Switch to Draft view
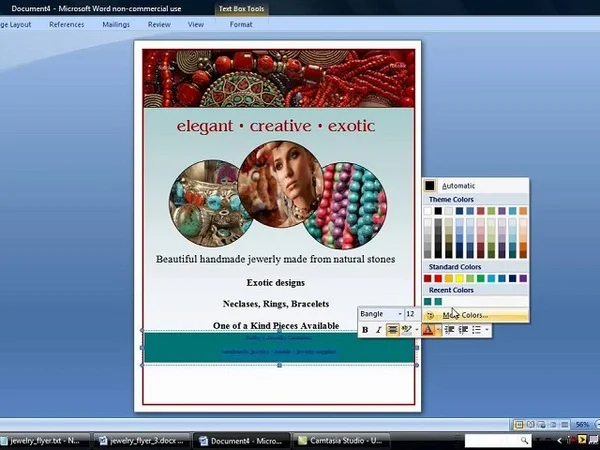 tap(564, 424)
